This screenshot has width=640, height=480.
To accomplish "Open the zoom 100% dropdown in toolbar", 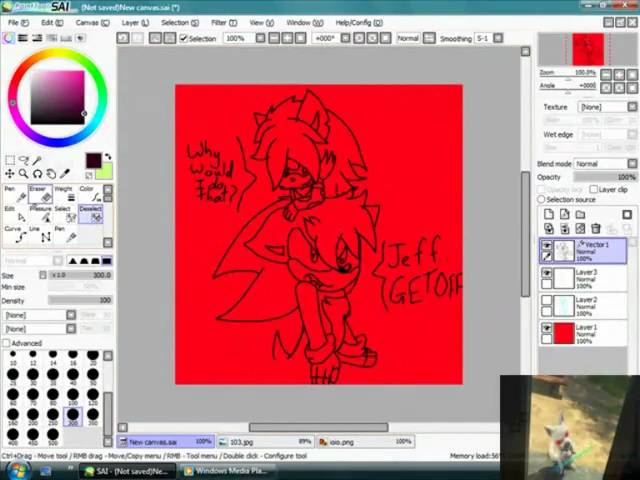I will click(260, 38).
